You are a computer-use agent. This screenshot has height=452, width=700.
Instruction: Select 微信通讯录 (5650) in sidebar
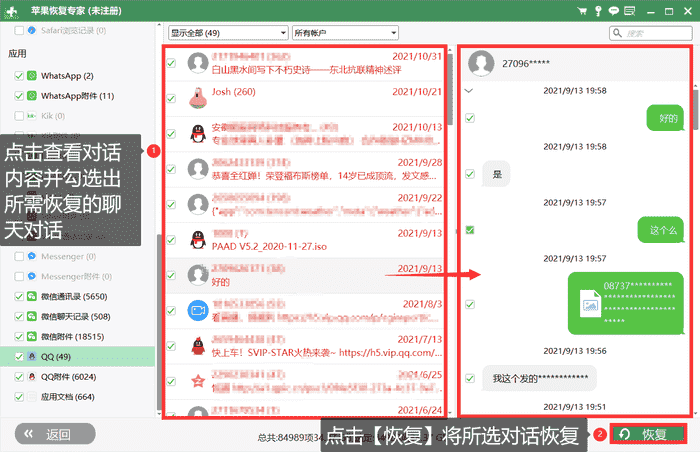(78, 296)
